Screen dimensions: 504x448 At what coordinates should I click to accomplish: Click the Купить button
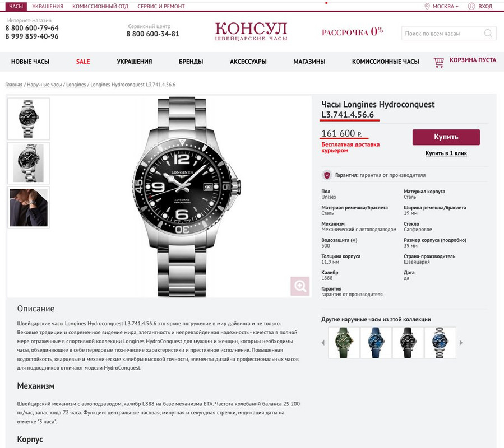pos(446,137)
